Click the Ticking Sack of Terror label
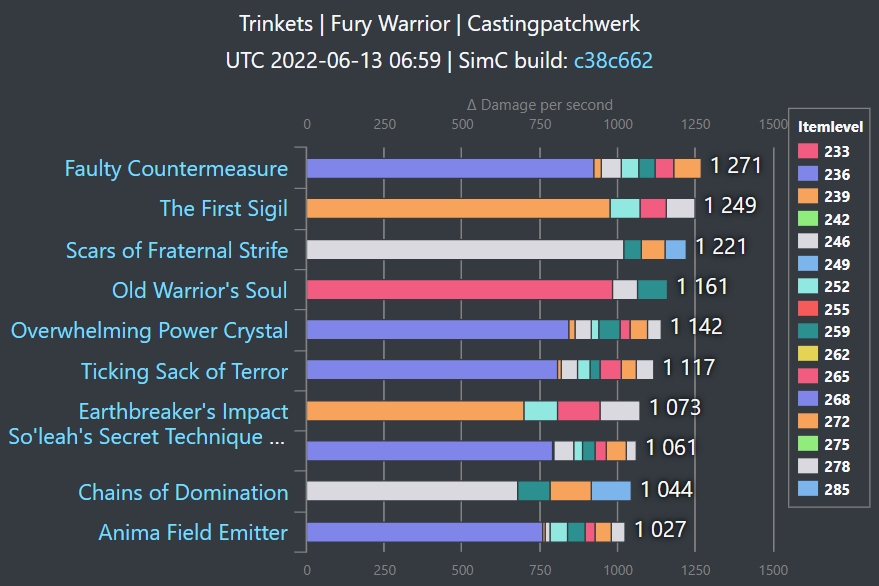879x586 pixels. click(184, 372)
